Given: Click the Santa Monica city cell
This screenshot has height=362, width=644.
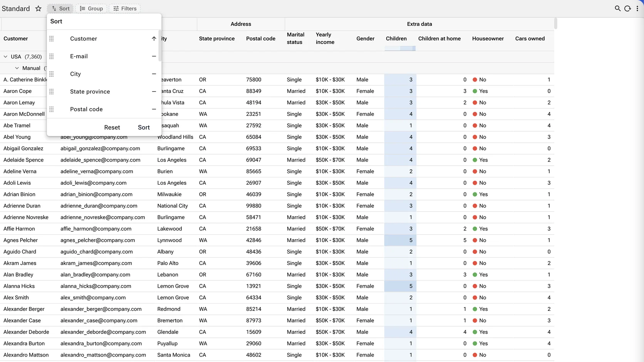Looking at the screenshot, I should (x=174, y=355).
